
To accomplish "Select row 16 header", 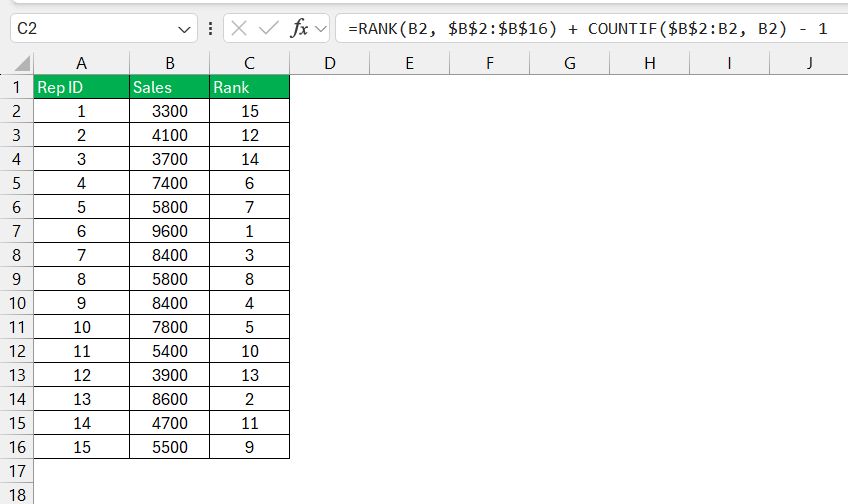I will point(17,447).
